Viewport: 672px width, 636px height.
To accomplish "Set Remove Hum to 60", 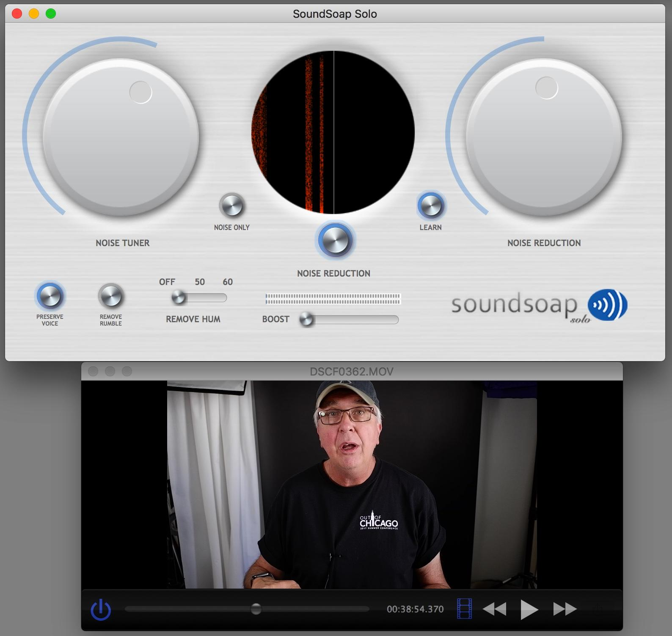I will pos(228,282).
